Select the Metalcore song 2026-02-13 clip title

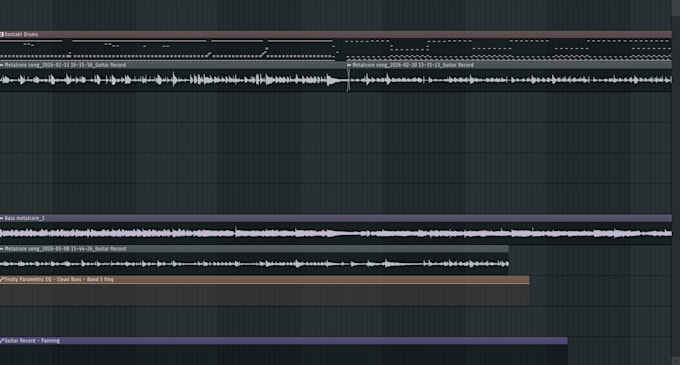[65, 65]
